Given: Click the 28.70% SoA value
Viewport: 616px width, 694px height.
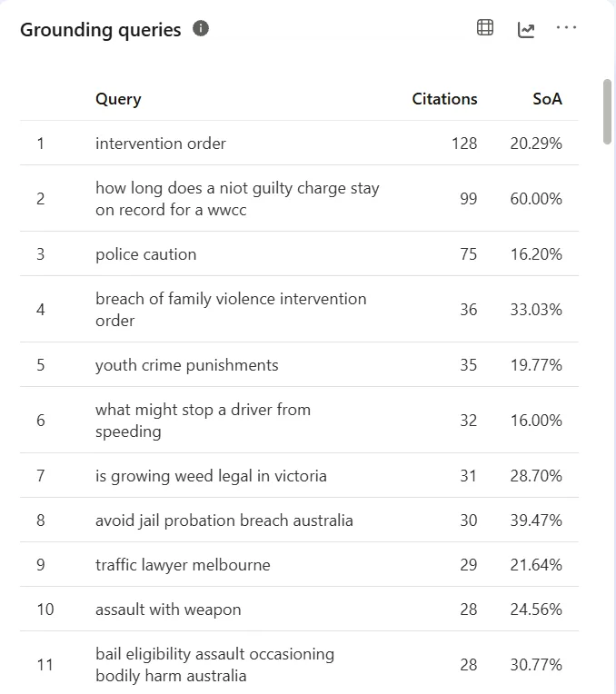Looking at the screenshot, I should click(536, 476).
